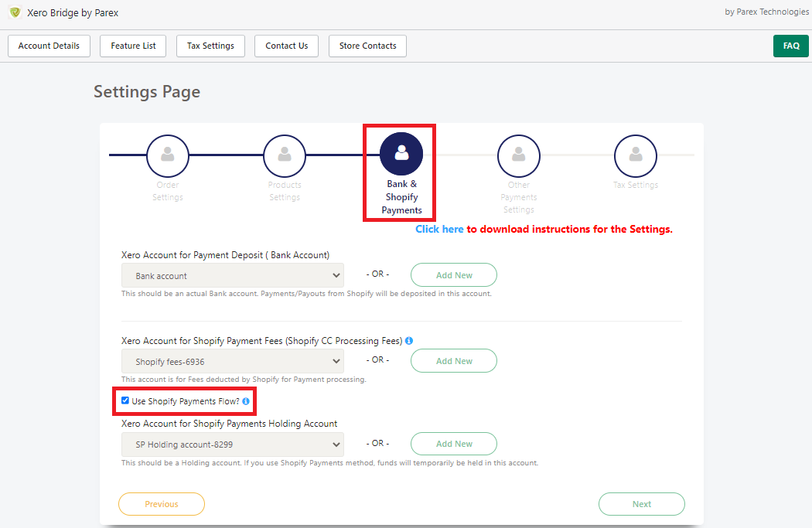Click here to download settings instructions

click(440, 229)
